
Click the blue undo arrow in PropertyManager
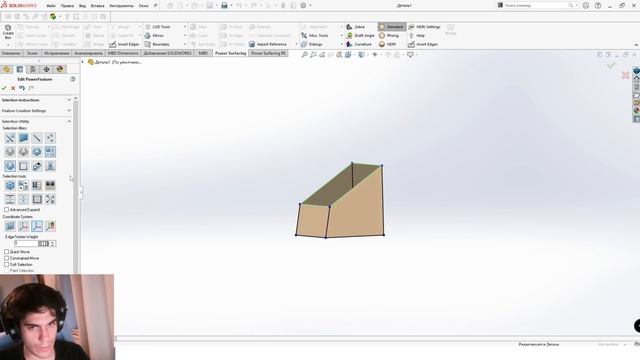[22, 88]
